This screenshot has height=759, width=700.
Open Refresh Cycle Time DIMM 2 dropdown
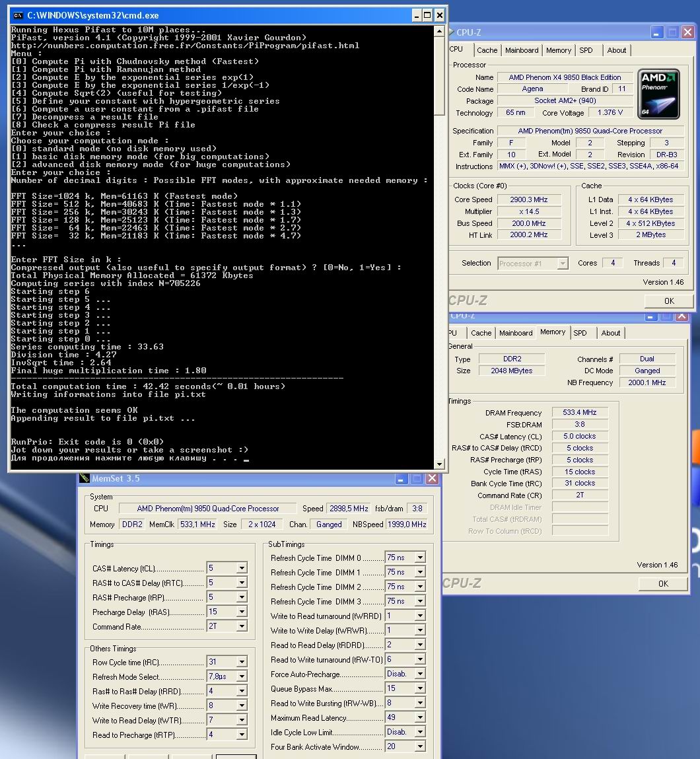pyautogui.click(x=420, y=587)
